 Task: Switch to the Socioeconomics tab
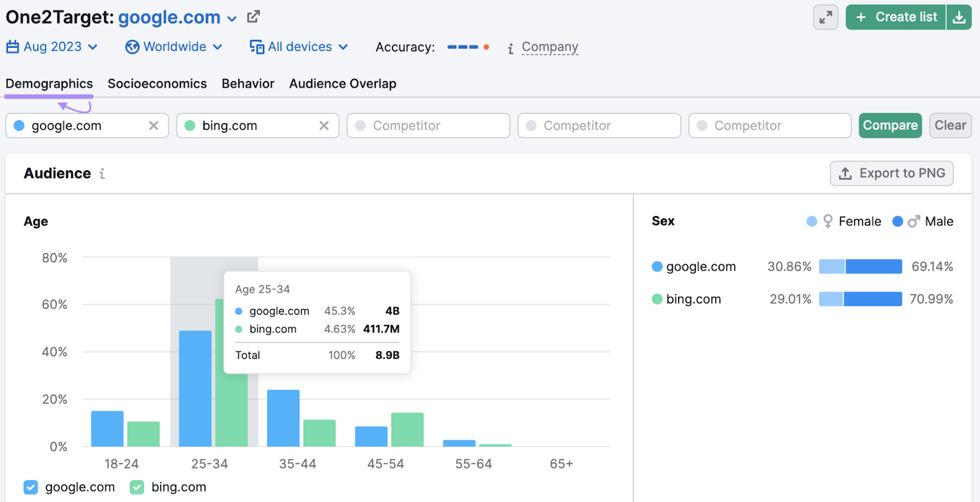point(157,84)
